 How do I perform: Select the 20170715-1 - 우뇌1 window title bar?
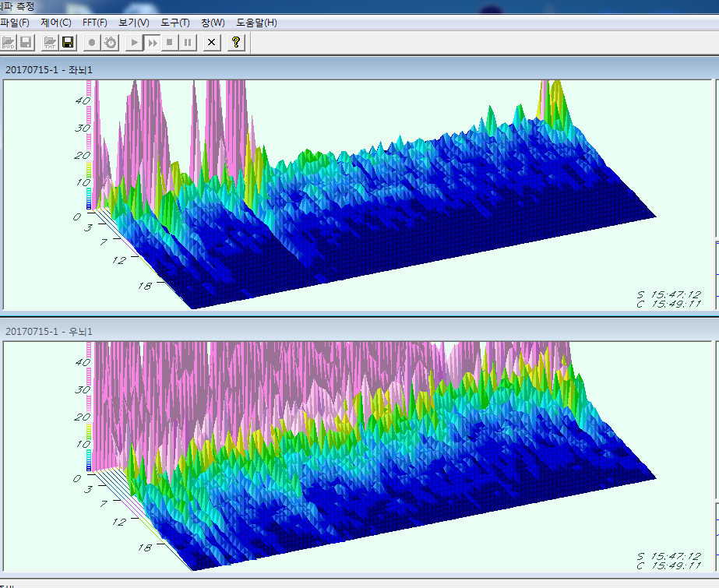coord(312,331)
